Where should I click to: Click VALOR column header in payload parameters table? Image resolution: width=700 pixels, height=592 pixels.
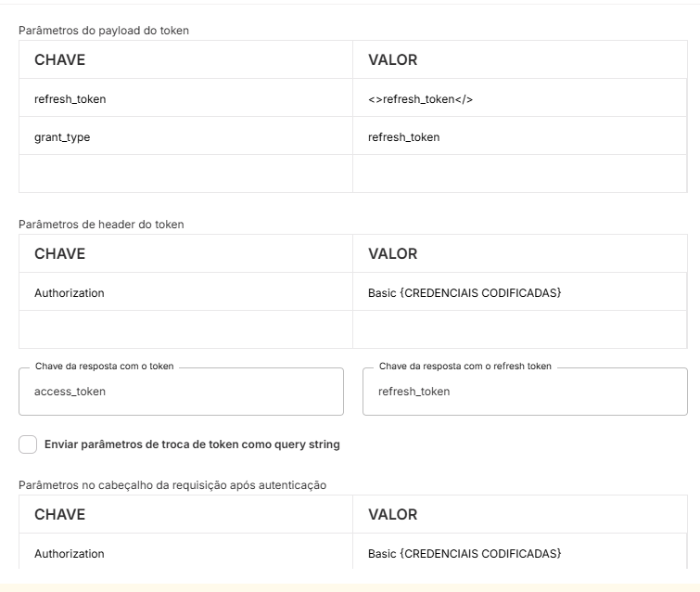click(x=393, y=59)
